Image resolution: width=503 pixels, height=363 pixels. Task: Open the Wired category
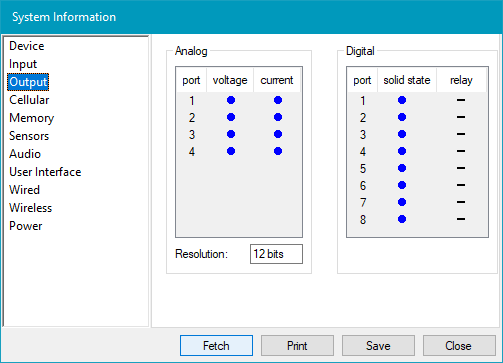pos(25,190)
